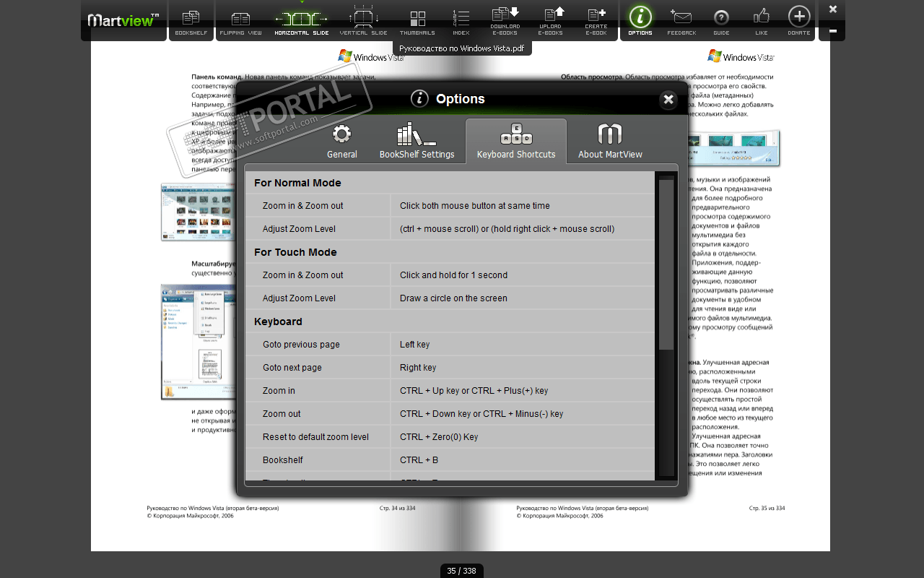Click the 'CTRL + B' shortcut text
The height and width of the screenshot is (578, 924).
(419, 460)
